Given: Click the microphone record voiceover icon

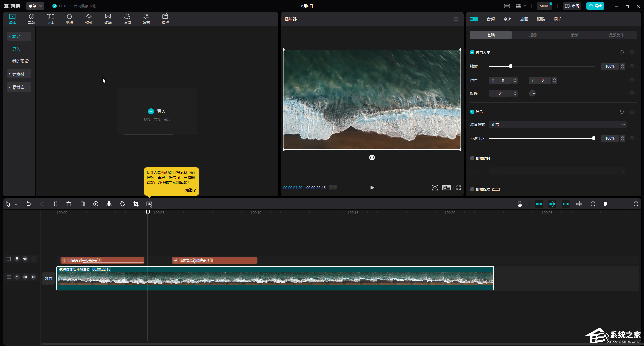Looking at the screenshot, I should [x=519, y=204].
